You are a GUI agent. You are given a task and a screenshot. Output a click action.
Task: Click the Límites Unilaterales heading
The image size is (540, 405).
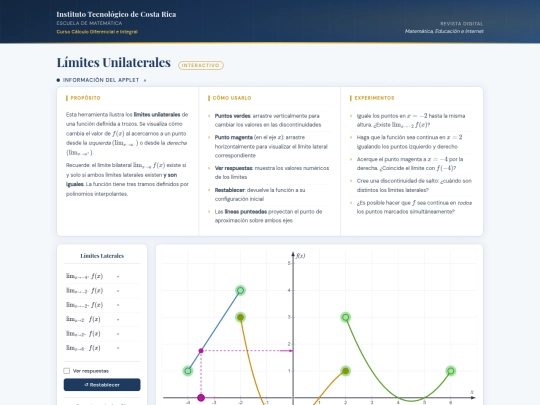pos(114,62)
